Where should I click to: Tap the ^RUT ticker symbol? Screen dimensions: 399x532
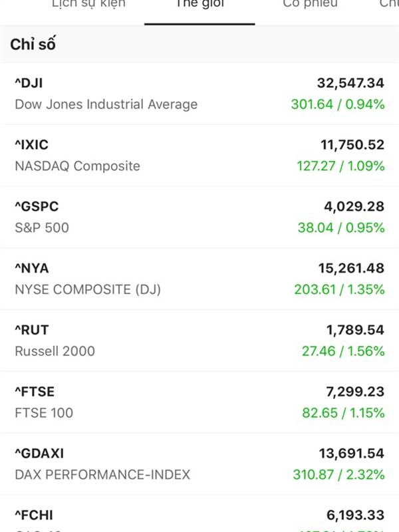click(32, 330)
